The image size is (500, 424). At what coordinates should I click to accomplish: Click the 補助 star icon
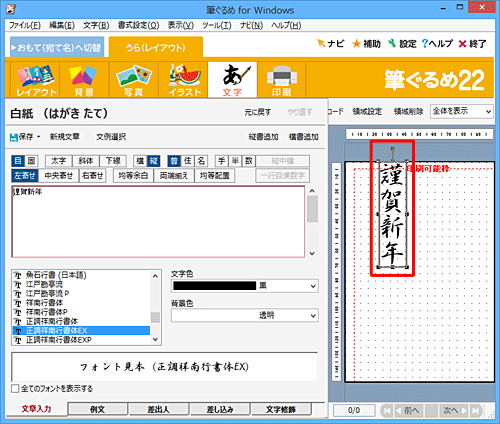click(x=357, y=43)
